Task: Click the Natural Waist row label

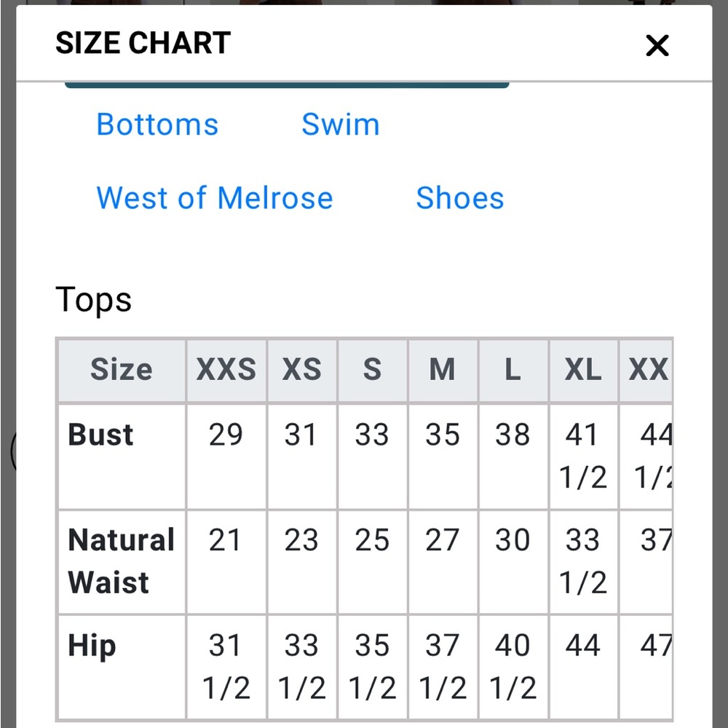Action: tap(121, 561)
